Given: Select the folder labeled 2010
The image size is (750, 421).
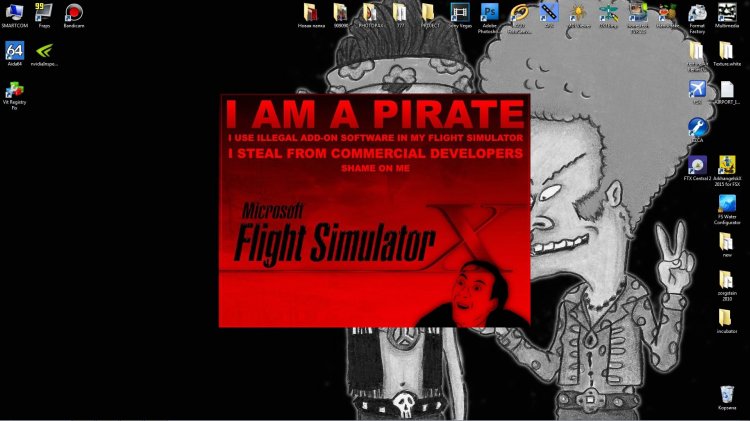Looking at the screenshot, I should click(x=727, y=286).
